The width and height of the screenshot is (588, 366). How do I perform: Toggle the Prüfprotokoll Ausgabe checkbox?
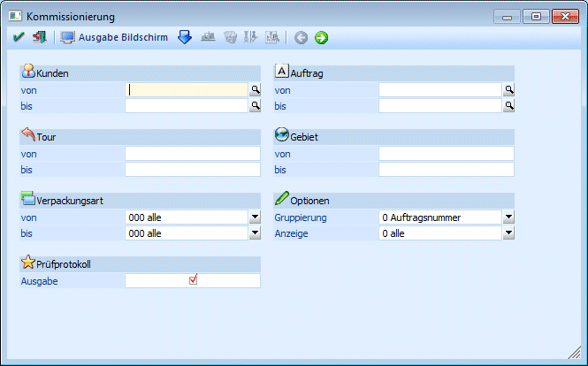pyautogui.click(x=193, y=280)
